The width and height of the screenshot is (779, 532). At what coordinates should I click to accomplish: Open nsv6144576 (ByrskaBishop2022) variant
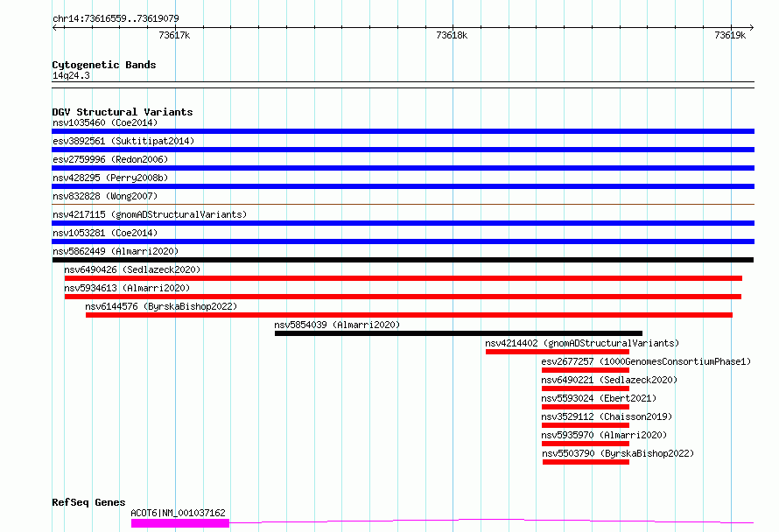point(161,306)
